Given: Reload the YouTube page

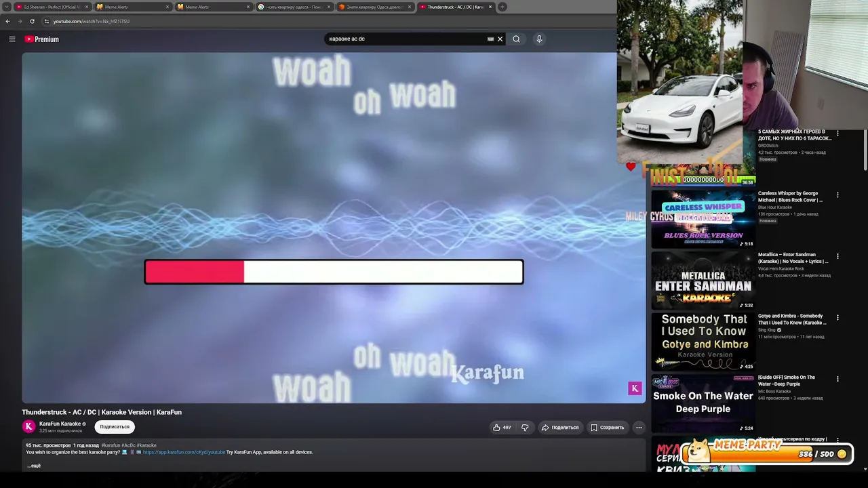Looking at the screenshot, I should (x=32, y=21).
